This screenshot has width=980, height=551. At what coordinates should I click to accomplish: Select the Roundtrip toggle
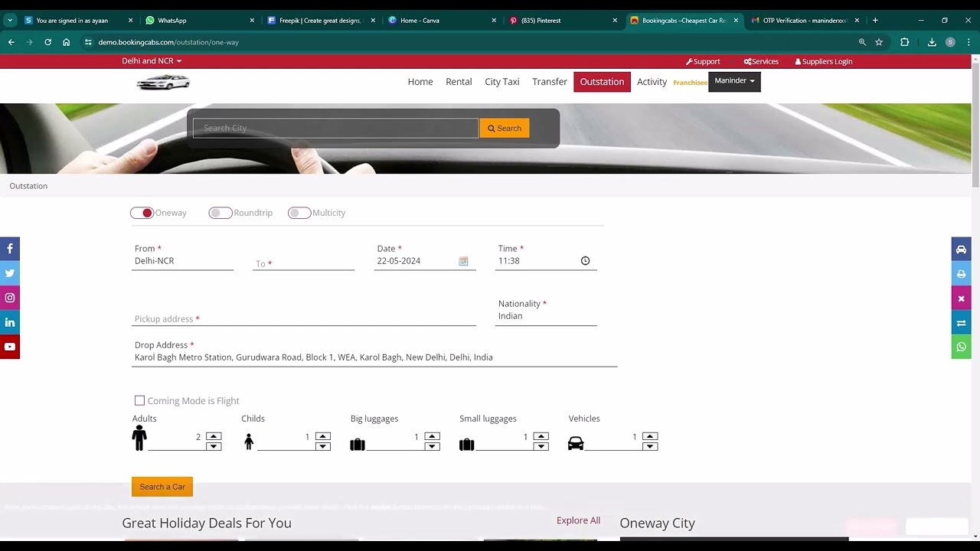[220, 213]
